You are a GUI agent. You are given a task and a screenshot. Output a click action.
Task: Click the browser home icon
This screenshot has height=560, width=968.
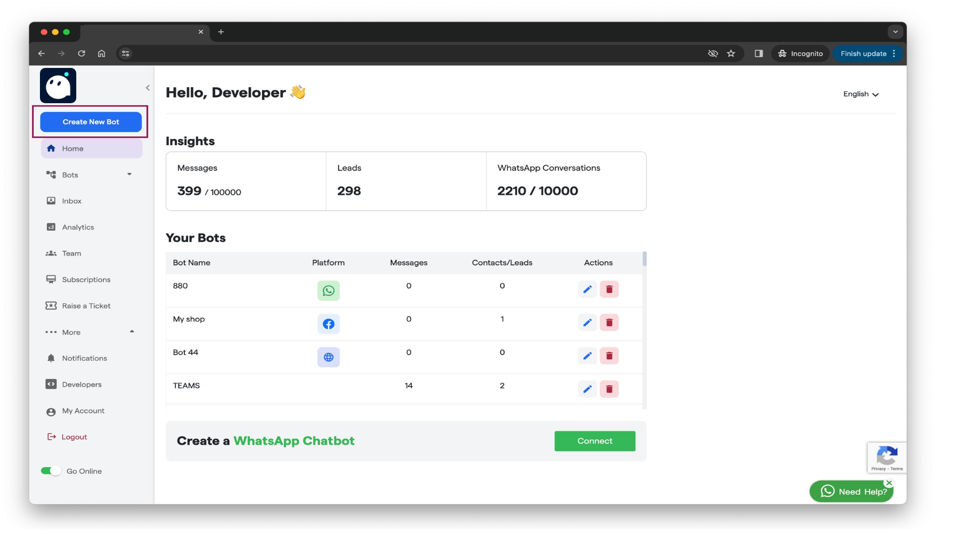click(x=102, y=53)
